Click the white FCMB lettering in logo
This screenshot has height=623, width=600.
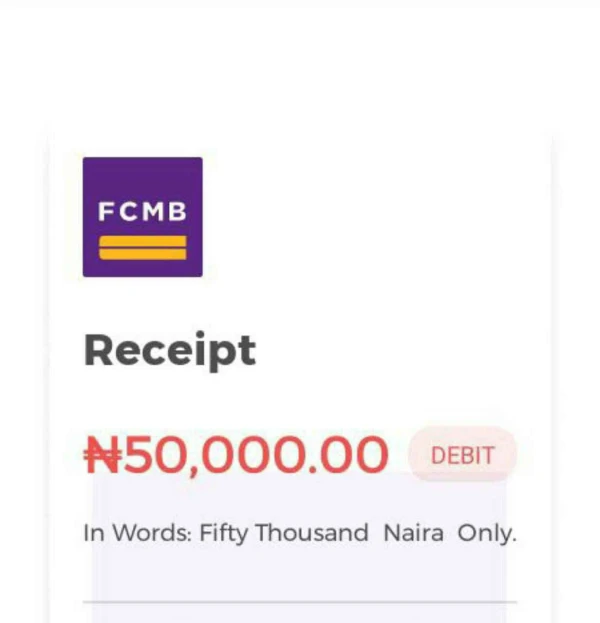(142, 211)
